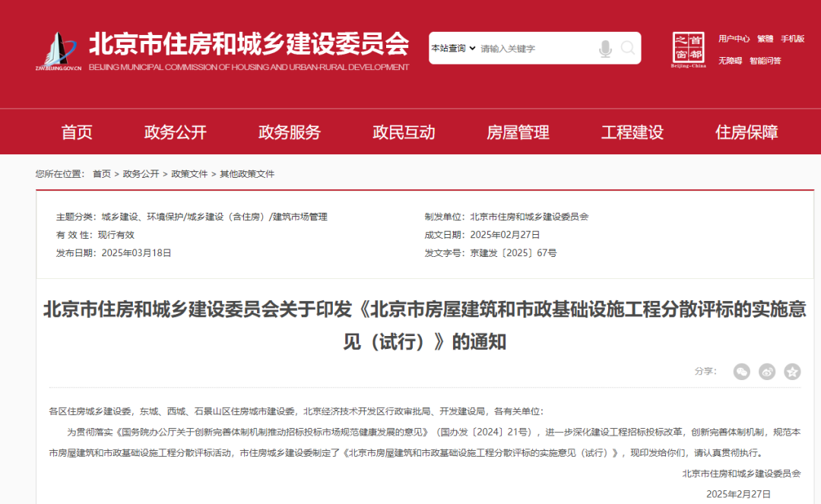Click the 用户中心 user center icon link
The image size is (821, 504).
tap(734, 38)
